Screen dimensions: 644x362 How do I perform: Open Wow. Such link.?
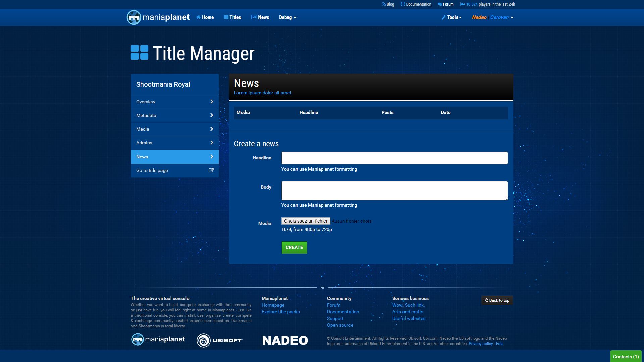coord(409,305)
